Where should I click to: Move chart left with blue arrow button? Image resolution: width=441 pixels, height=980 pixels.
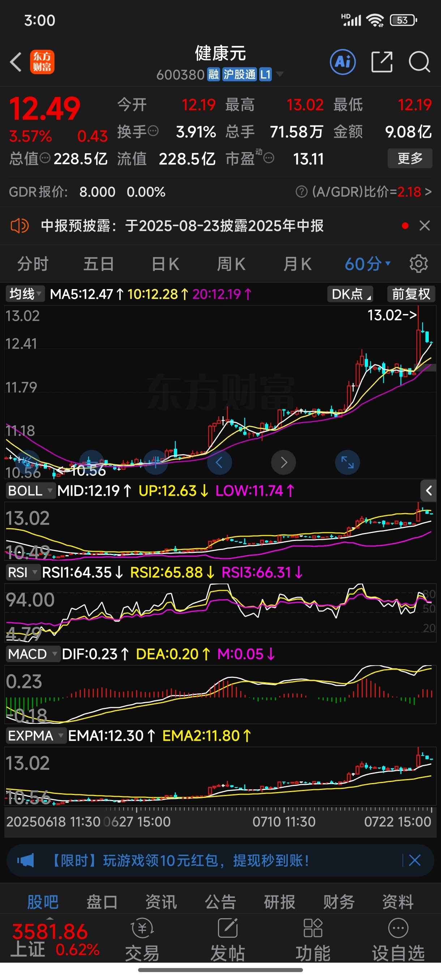tap(219, 462)
